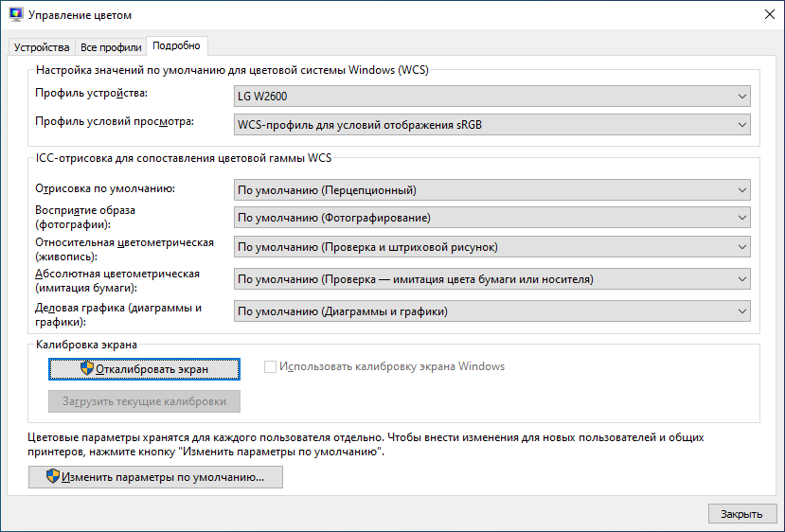Click the Закрыть button
The width and height of the screenshot is (785, 532).
(x=742, y=514)
